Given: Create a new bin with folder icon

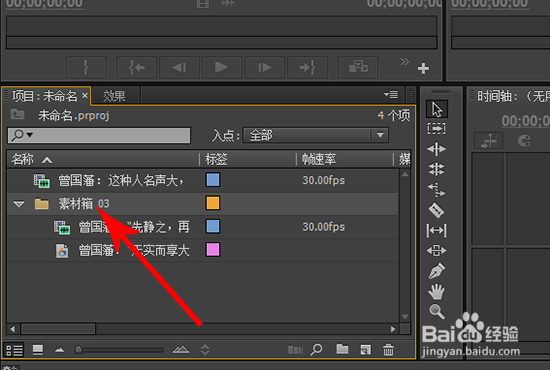Looking at the screenshot, I should click(342, 349).
